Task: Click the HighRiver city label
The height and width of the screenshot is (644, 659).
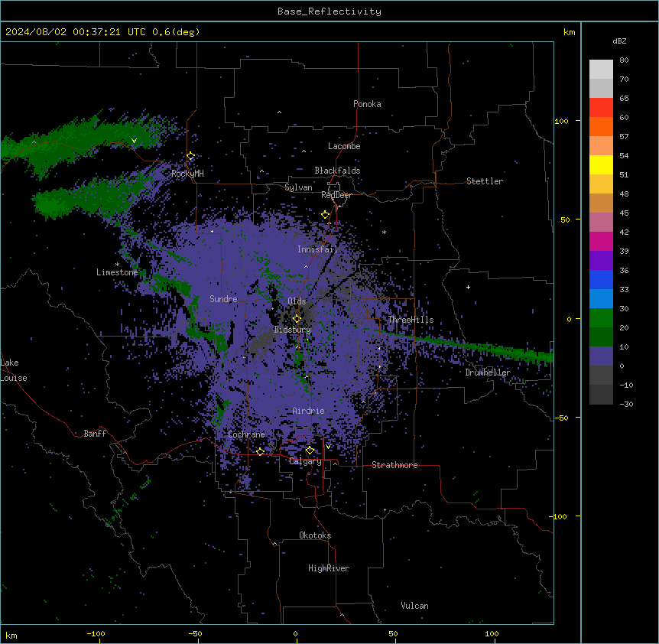Action: coord(329,568)
